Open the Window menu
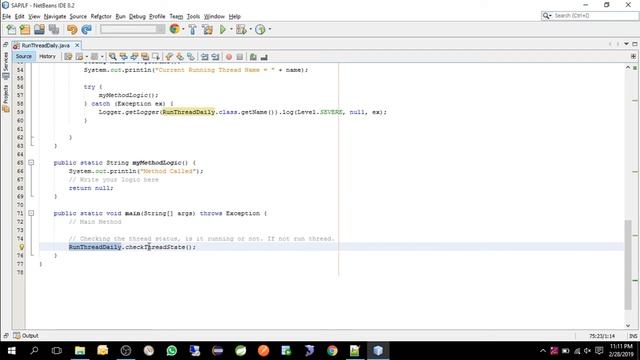Screen dimensions: 640x360 [x=214, y=16]
